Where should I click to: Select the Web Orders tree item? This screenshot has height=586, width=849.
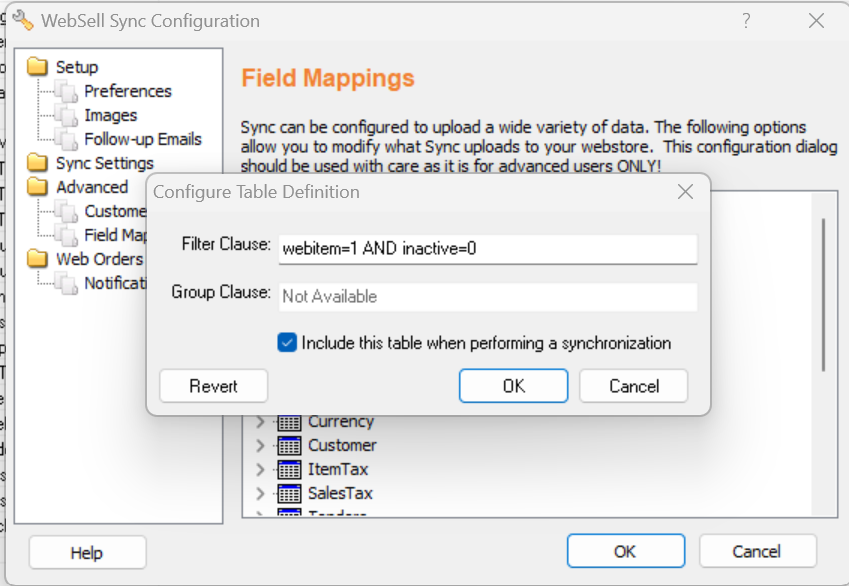click(100, 259)
